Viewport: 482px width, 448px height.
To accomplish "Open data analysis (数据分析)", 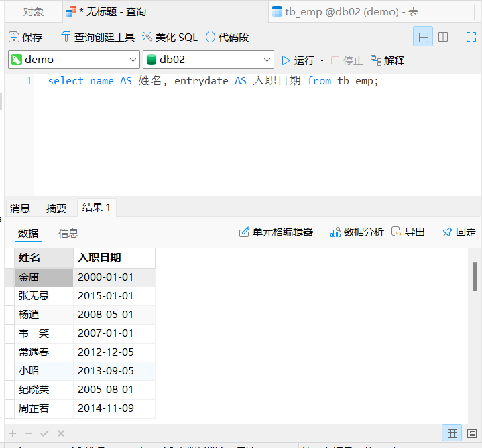I will (x=357, y=232).
